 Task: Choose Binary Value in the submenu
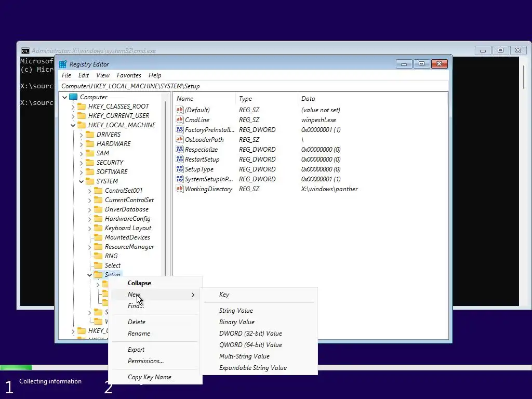tap(259, 322)
